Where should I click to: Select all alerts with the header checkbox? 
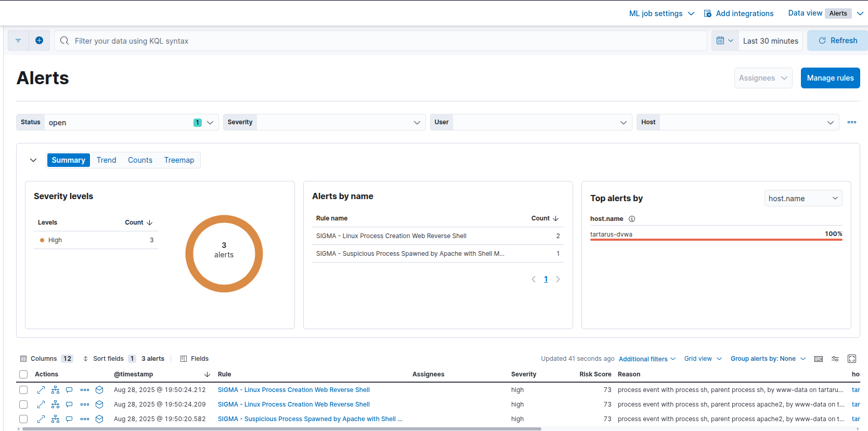pos(23,374)
